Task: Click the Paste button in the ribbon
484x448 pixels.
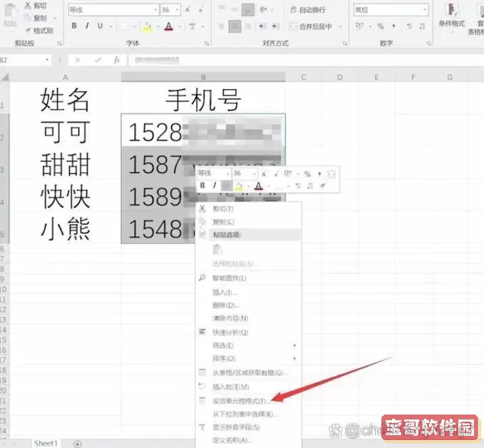Action: coord(10,15)
